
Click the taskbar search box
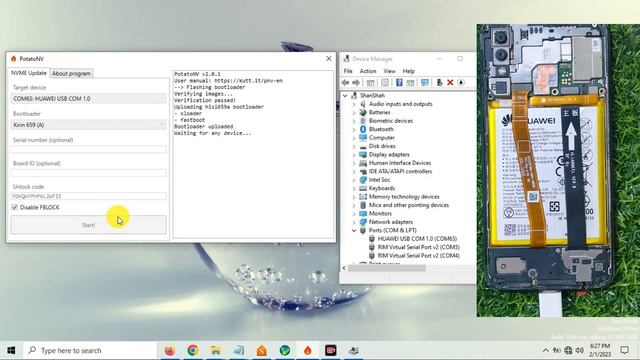coord(90,350)
